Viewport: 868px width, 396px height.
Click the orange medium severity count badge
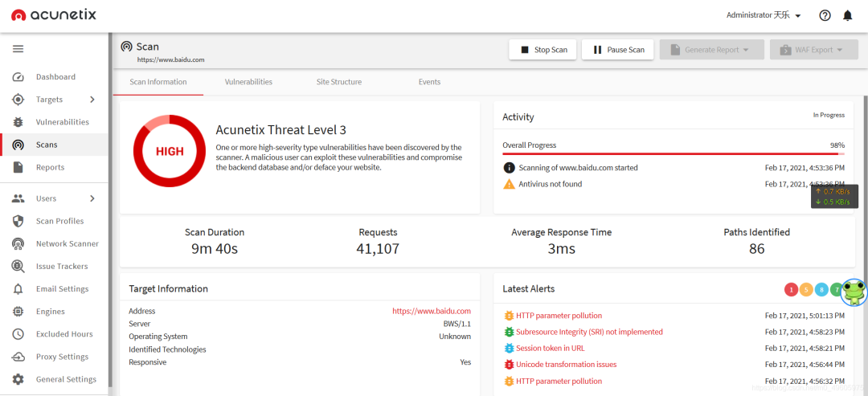[x=807, y=288]
